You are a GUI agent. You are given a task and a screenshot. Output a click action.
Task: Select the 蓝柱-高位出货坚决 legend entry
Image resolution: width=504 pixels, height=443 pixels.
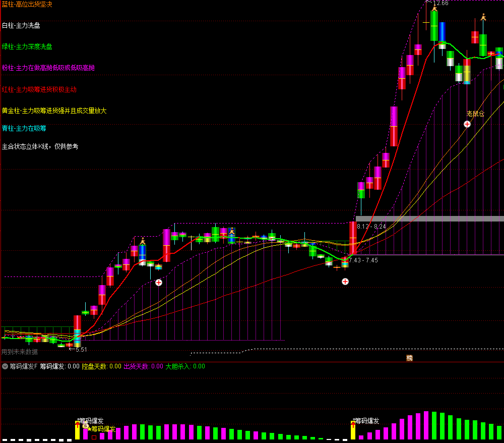pyautogui.click(x=27, y=4)
